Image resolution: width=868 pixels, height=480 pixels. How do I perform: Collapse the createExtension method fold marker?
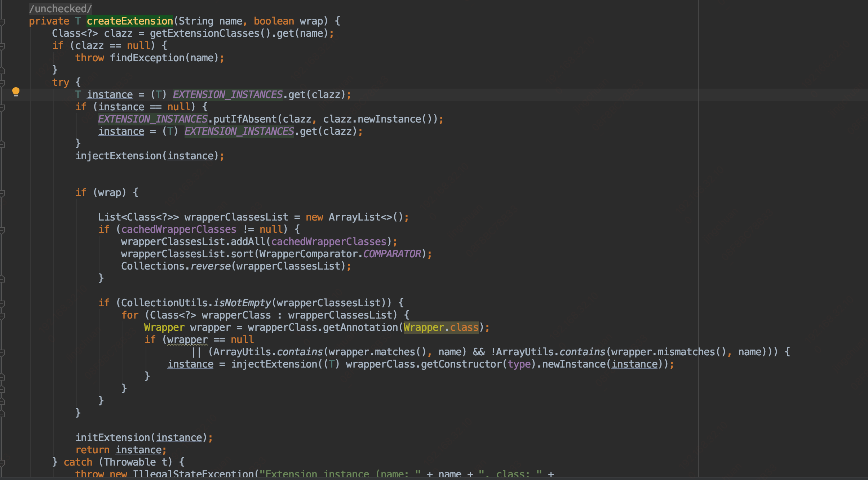point(2,22)
